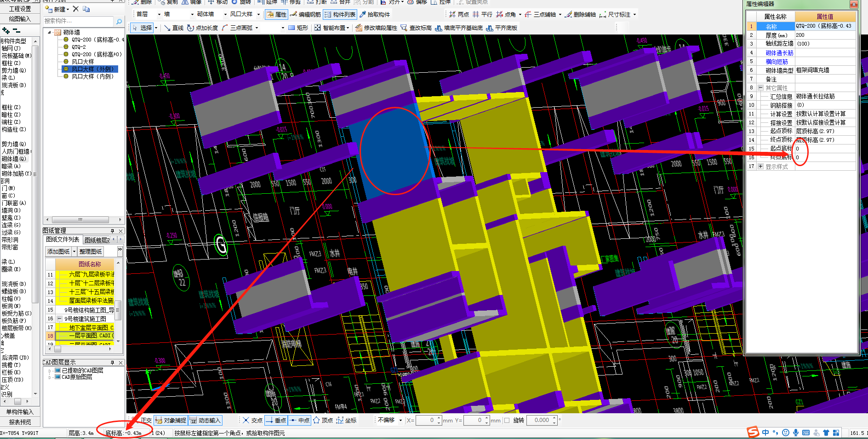Select 风口大样（内侧） component
The height and width of the screenshot is (439, 868).
coord(92,76)
